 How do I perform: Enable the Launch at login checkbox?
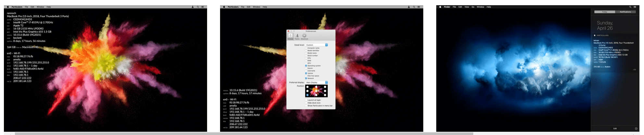306,100
